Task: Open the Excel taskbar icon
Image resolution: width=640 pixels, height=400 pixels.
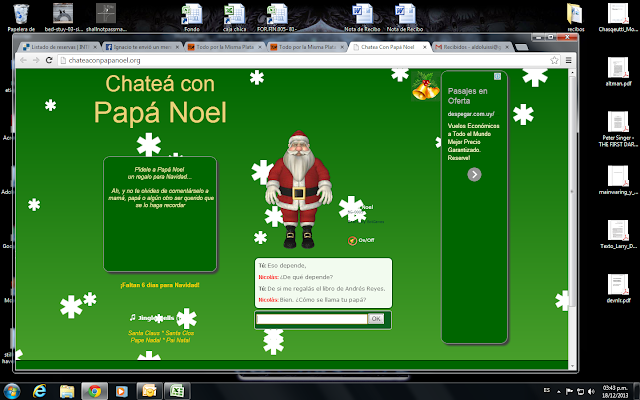Action: coord(177,391)
